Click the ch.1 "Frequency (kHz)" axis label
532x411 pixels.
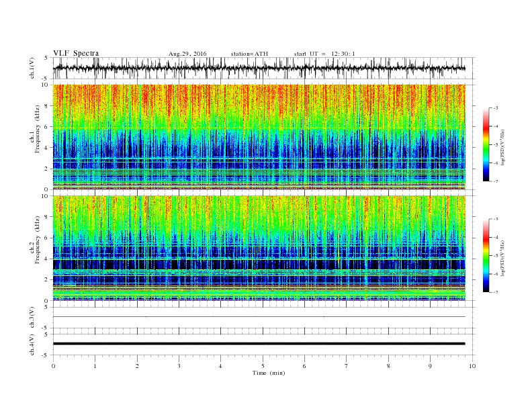click(38, 129)
